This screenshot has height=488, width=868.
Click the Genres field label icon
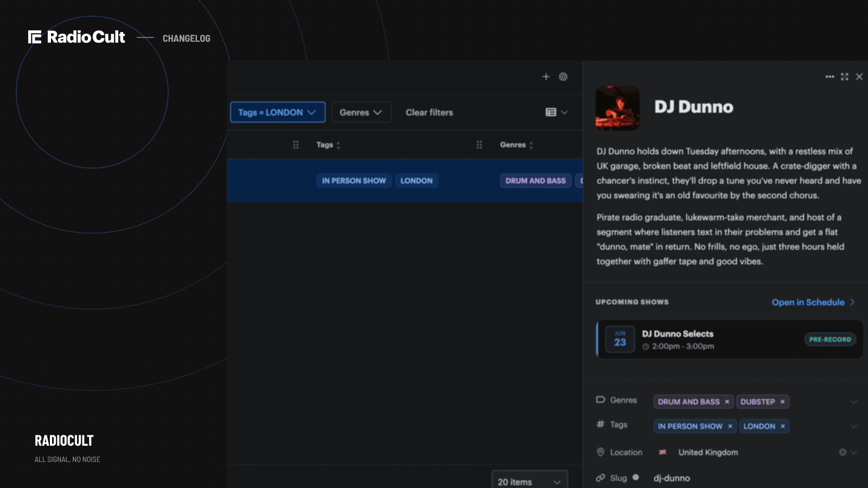click(601, 400)
